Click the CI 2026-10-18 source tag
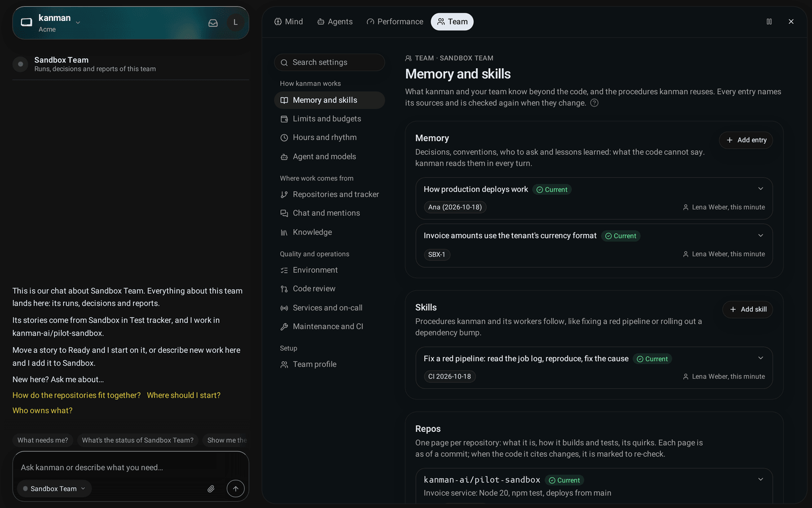 click(x=449, y=376)
